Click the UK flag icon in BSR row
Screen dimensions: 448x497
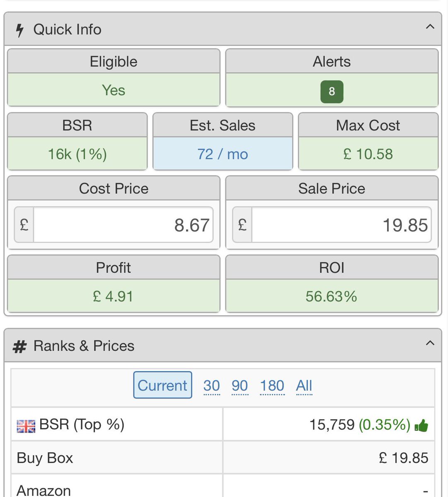pos(26,426)
